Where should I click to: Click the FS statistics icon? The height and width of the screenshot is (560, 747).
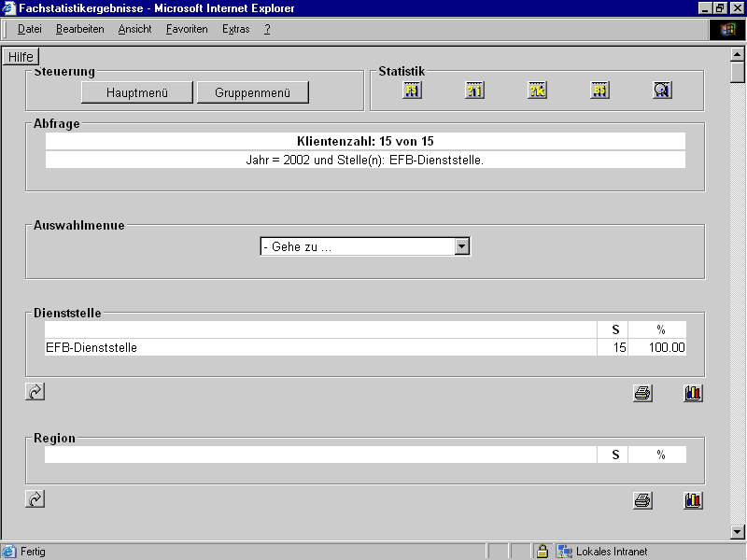point(413,91)
